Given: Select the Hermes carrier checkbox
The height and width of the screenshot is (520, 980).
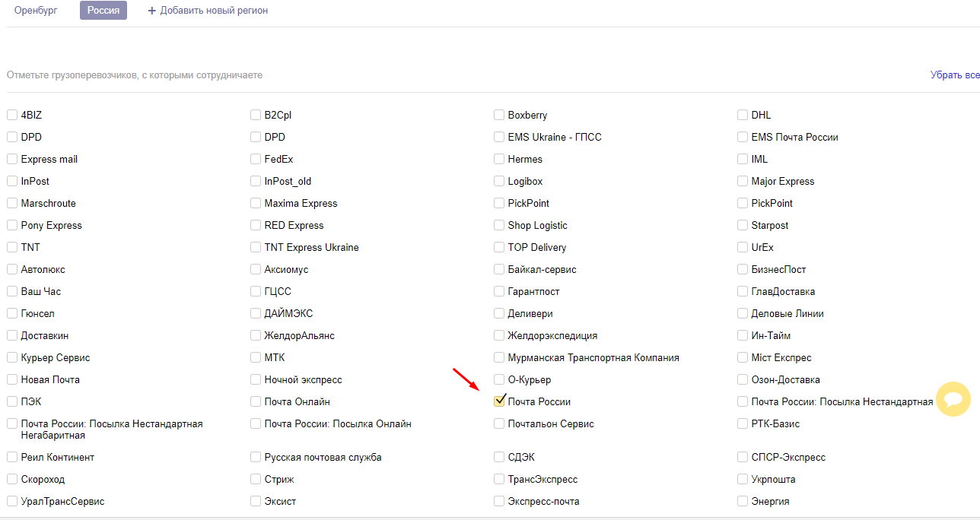Looking at the screenshot, I should [499, 159].
